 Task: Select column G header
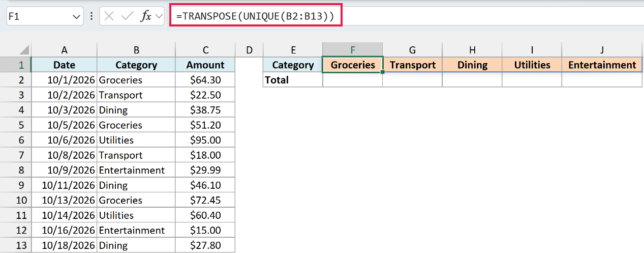413,50
